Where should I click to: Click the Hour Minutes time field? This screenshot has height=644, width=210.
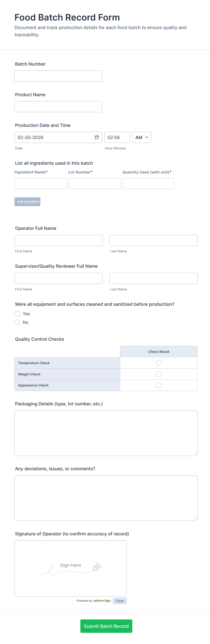point(117,137)
